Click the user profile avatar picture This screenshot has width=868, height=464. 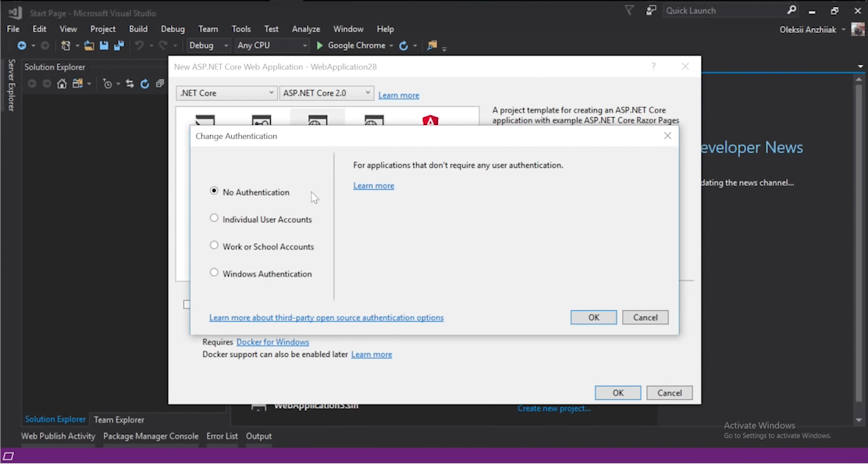tap(857, 30)
